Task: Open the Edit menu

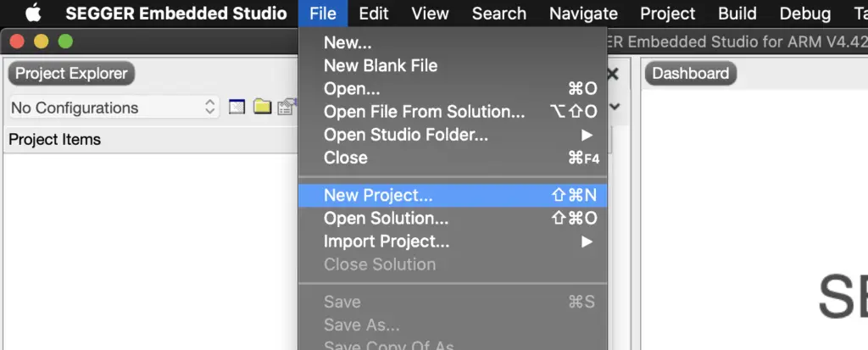Action: tap(374, 14)
